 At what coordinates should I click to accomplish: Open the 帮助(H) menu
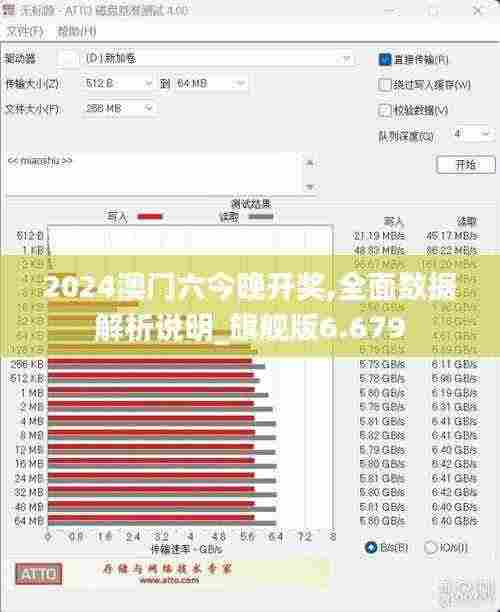[77, 32]
